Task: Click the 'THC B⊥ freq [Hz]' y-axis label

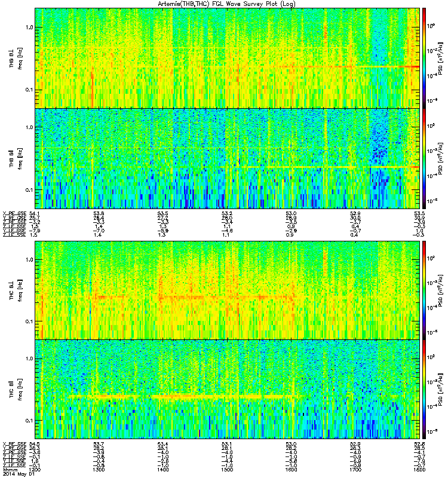Action: click(16, 290)
